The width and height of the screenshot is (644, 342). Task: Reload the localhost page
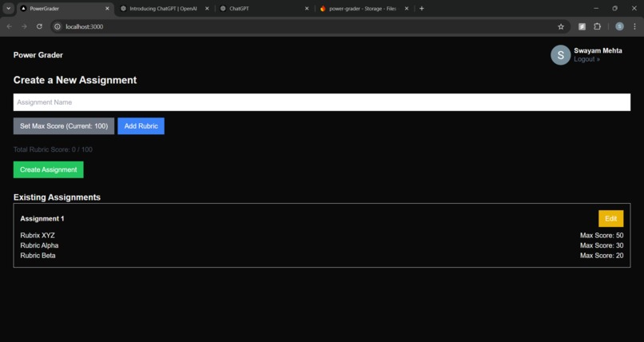click(39, 26)
